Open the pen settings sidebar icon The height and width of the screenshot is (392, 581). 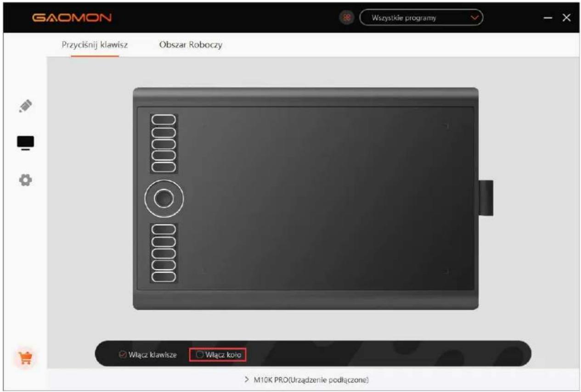point(26,106)
